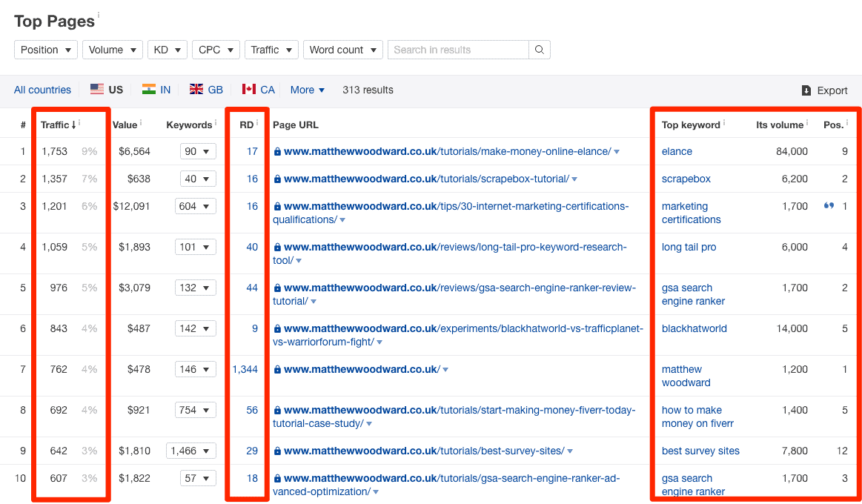Click the US flag icon
Viewport: 862px width, 504px height.
[97, 90]
